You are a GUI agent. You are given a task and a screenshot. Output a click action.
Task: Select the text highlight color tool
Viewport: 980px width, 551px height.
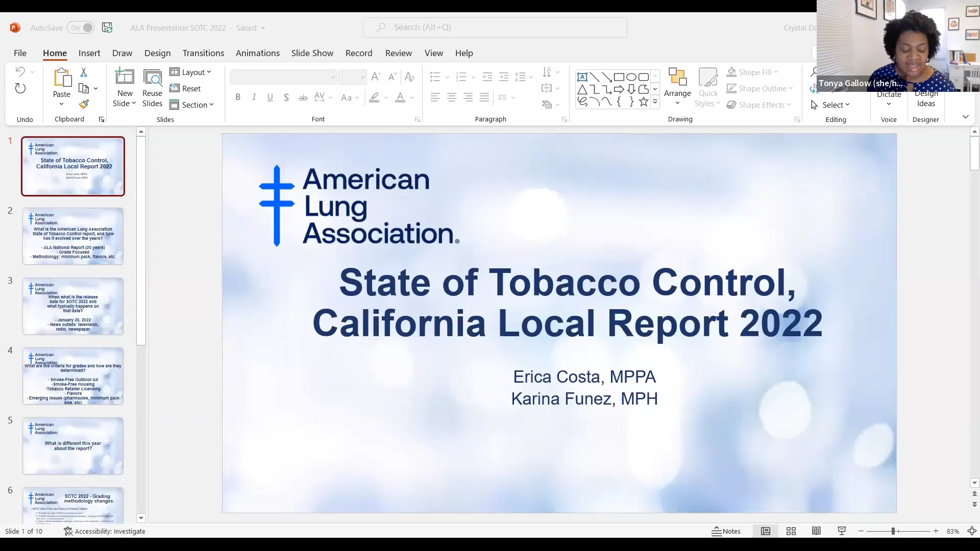[x=375, y=97]
